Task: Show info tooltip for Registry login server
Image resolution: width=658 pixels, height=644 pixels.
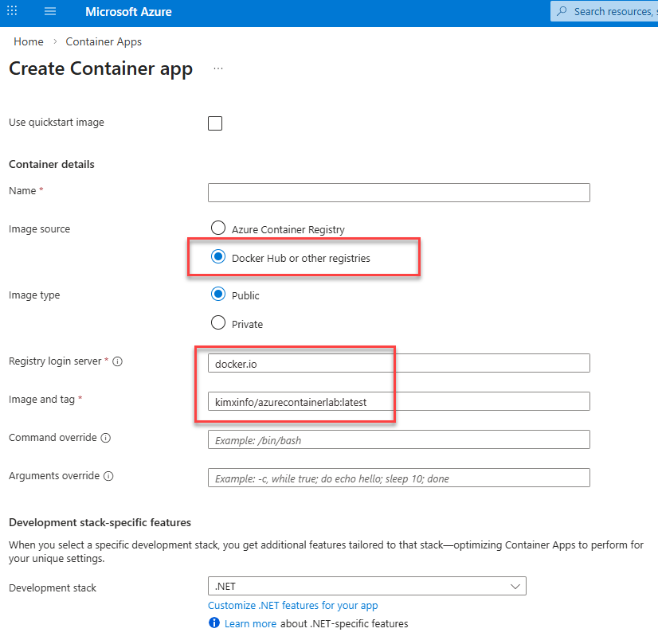Action: click(x=118, y=361)
